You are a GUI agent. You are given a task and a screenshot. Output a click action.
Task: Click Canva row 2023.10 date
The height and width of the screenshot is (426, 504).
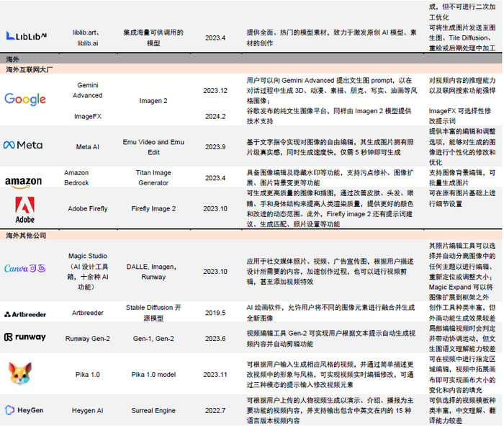tap(215, 272)
